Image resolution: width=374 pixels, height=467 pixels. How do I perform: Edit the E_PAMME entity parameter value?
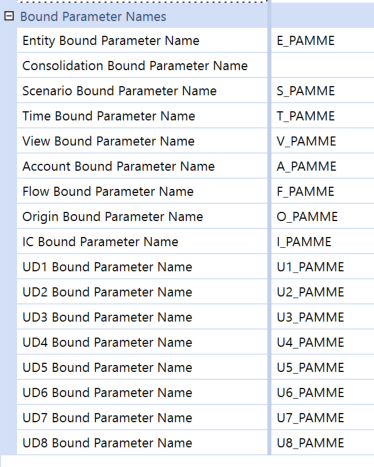point(323,41)
